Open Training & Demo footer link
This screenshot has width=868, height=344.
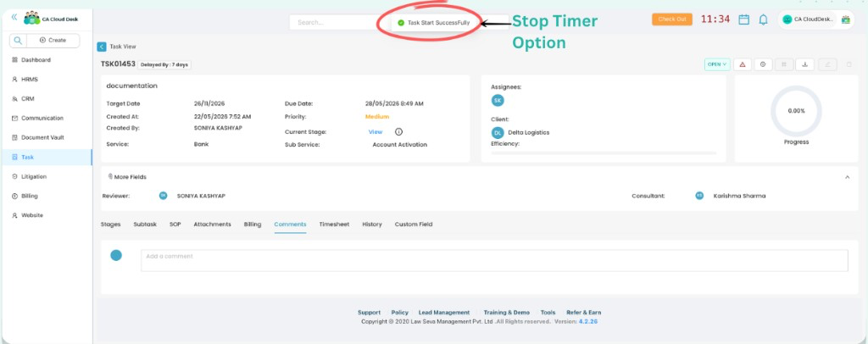[x=507, y=313]
